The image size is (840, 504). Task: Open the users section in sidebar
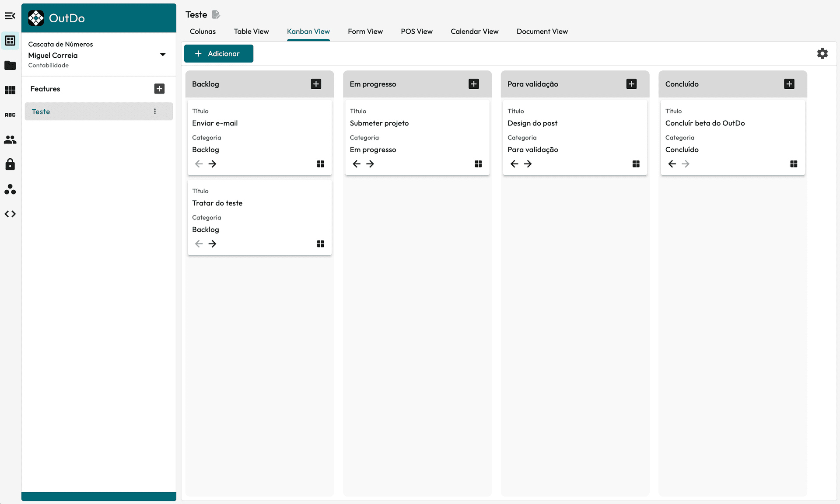[x=10, y=139]
